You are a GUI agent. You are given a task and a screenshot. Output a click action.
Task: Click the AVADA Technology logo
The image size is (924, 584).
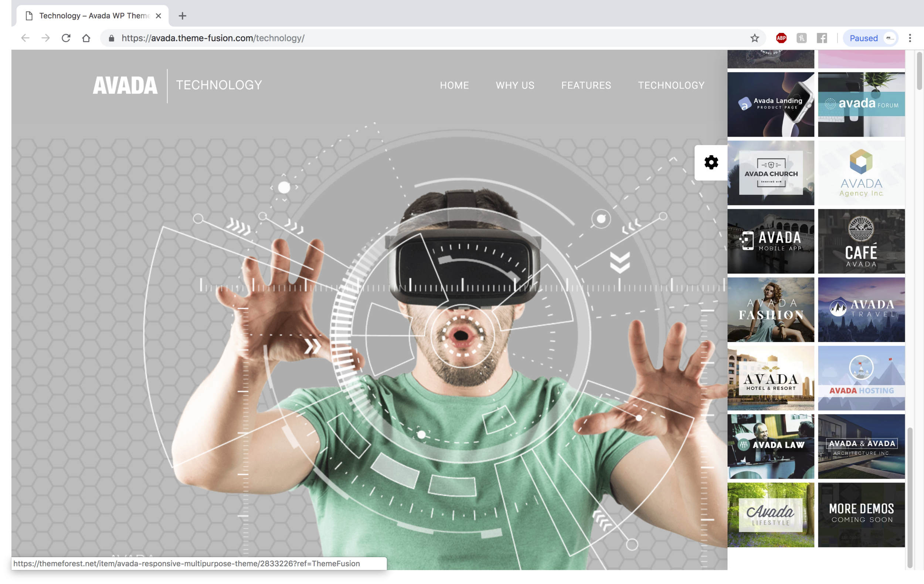tap(177, 85)
